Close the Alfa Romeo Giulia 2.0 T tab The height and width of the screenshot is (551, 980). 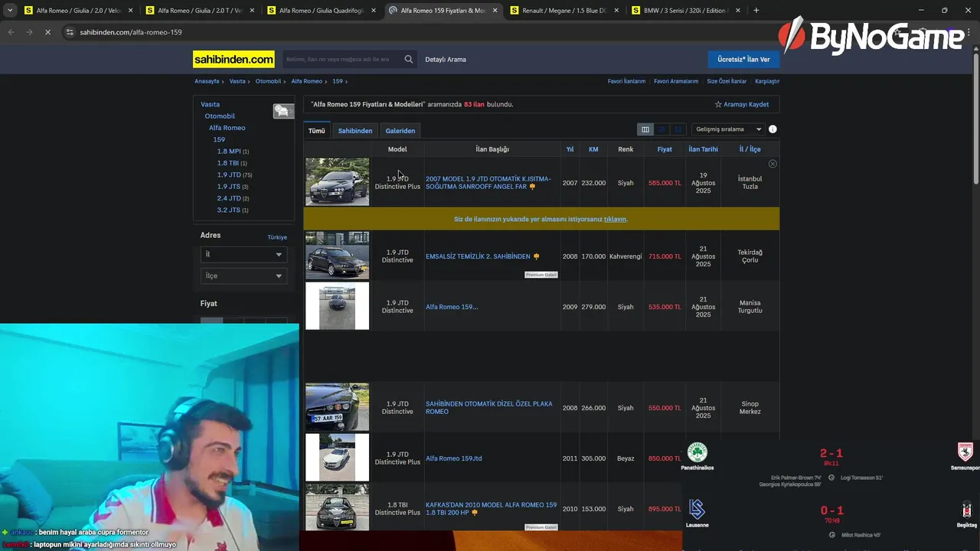[252, 11]
